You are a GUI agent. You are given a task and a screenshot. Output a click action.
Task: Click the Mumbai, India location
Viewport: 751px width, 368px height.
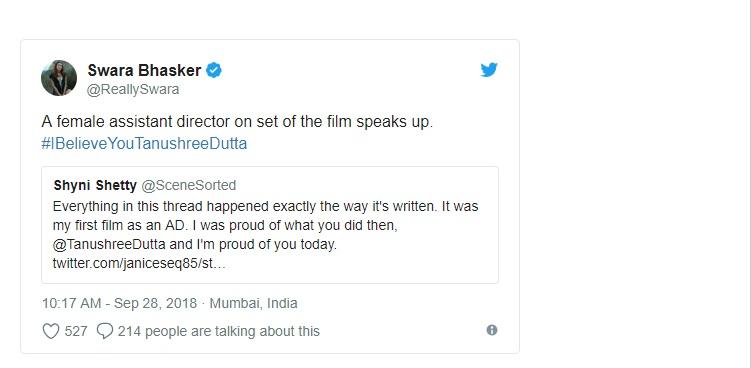click(x=253, y=303)
